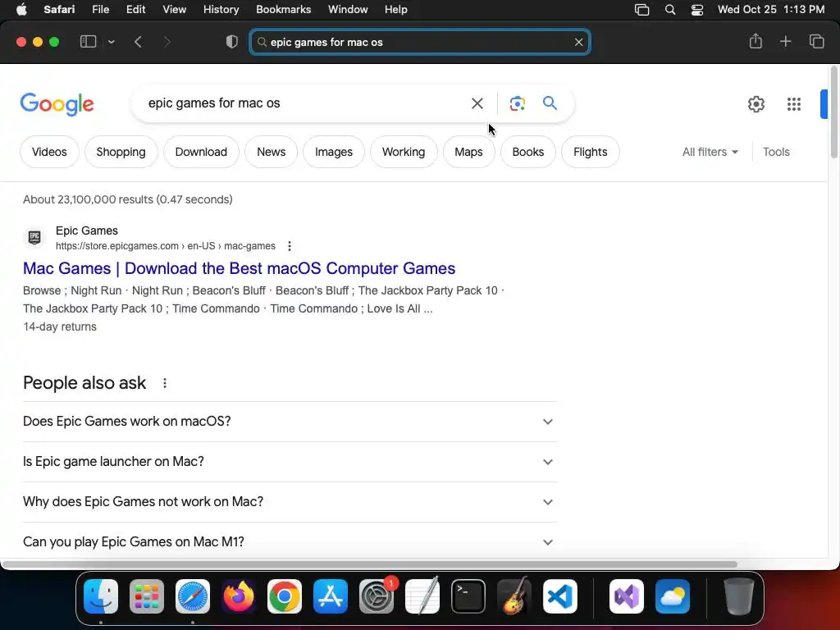Open the Google apps grid

(x=794, y=104)
